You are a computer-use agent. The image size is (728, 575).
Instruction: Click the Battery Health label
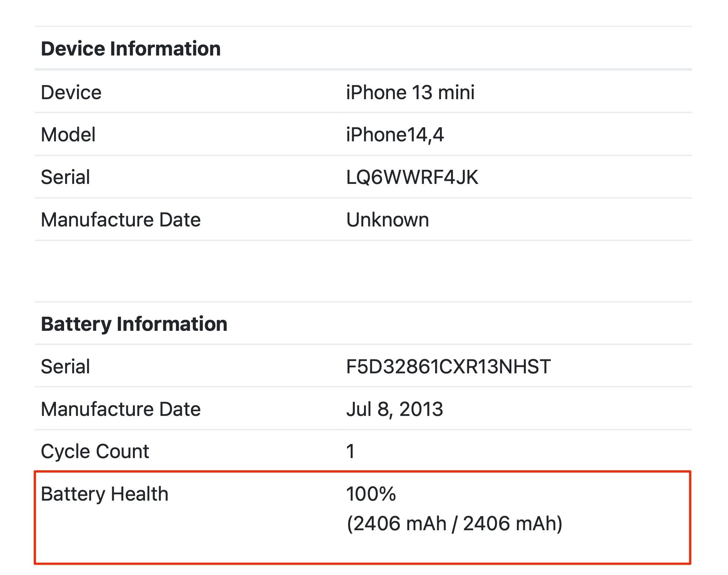pos(105,494)
